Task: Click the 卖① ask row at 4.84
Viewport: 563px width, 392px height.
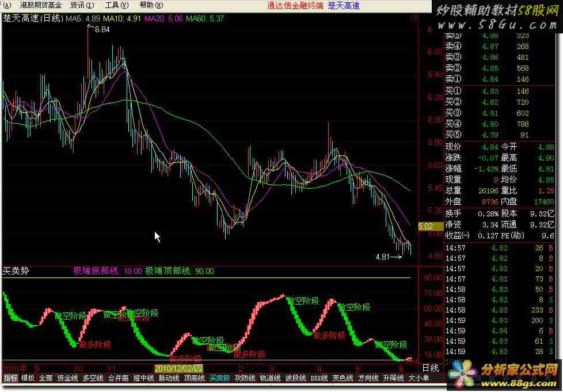Action: 500,79
